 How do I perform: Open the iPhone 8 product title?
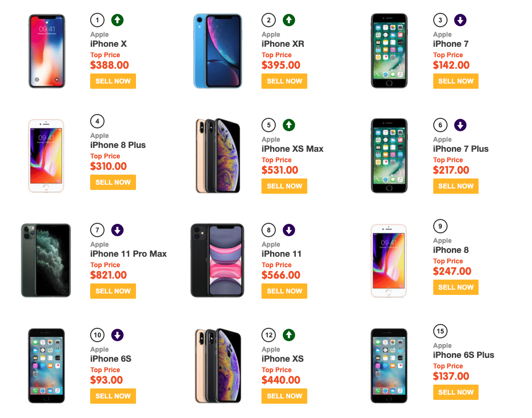coord(451,250)
